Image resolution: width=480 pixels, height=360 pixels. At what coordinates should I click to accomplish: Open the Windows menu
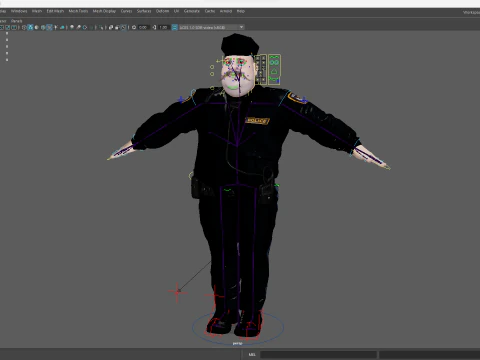[x=19, y=11]
